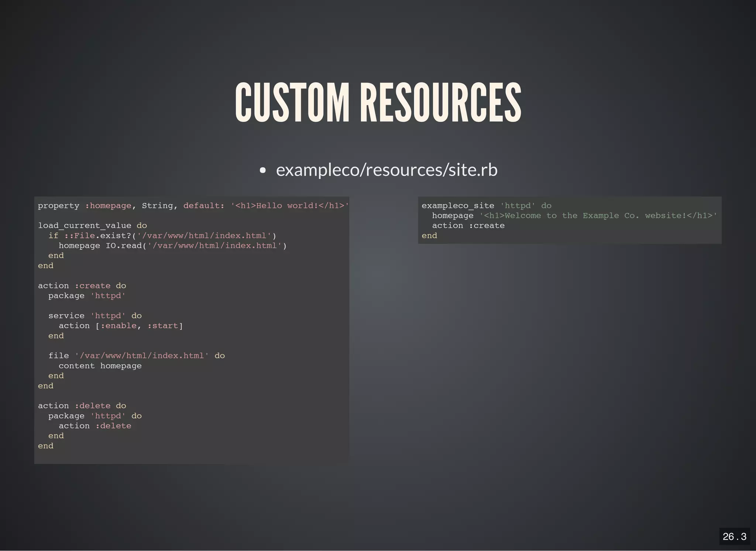Click the package 'httpd' do line in delete action
Viewport: 756px width, 551px height.
pyautogui.click(x=95, y=416)
